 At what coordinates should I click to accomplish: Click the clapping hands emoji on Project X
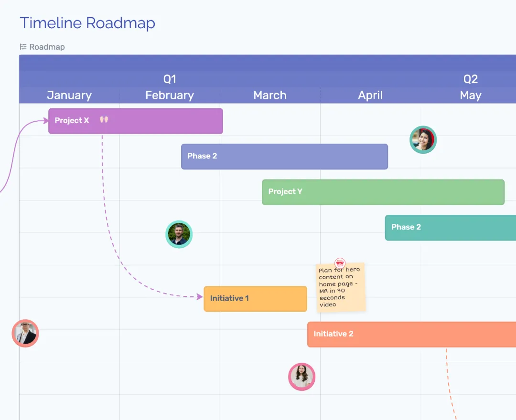tap(103, 120)
